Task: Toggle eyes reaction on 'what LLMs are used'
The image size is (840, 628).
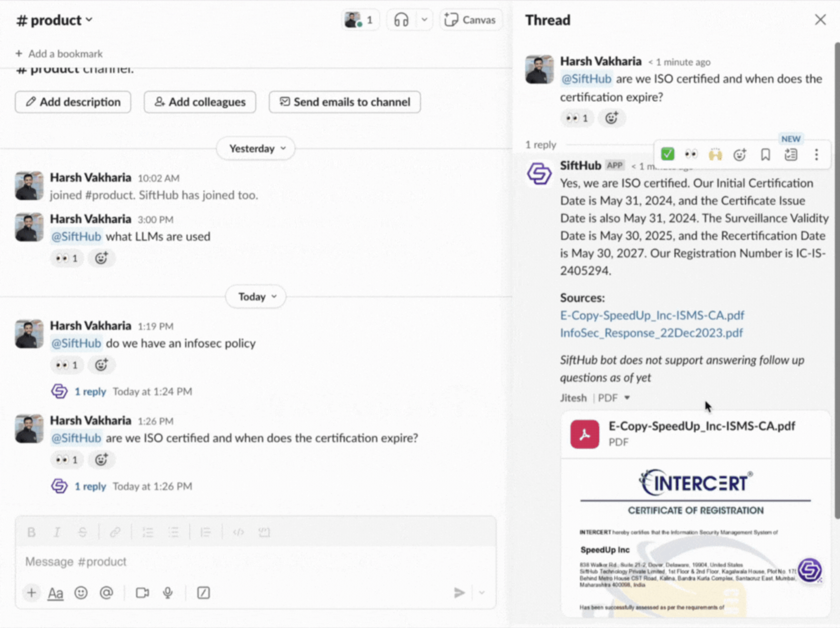Action: 67,259
